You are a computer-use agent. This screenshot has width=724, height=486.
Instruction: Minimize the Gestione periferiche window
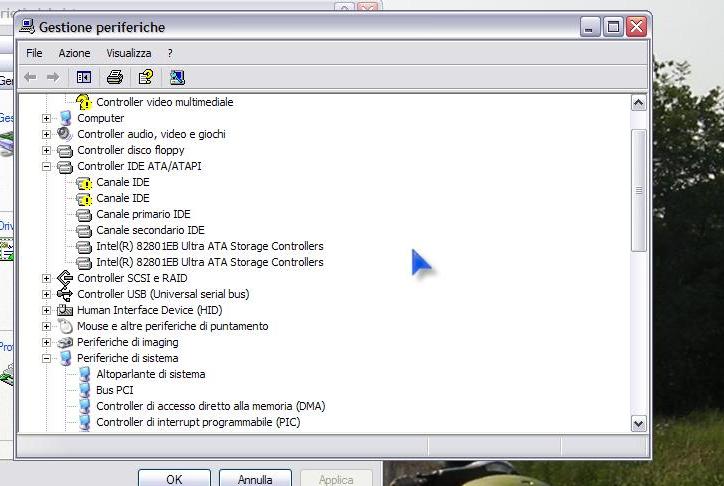(x=589, y=27)
